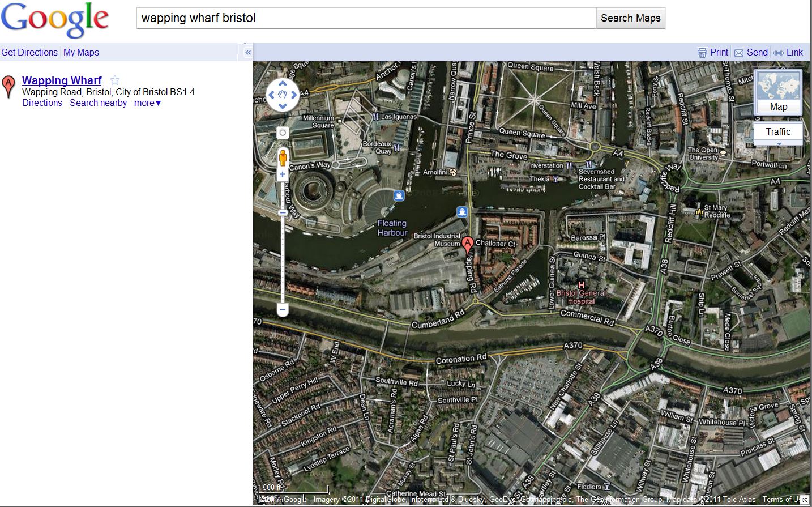Click the Southville Rd street label
812x507 pixels.
pos(397,381)
